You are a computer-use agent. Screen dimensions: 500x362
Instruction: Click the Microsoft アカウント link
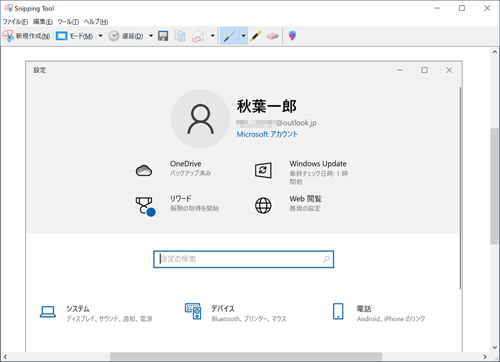(267, 134)
